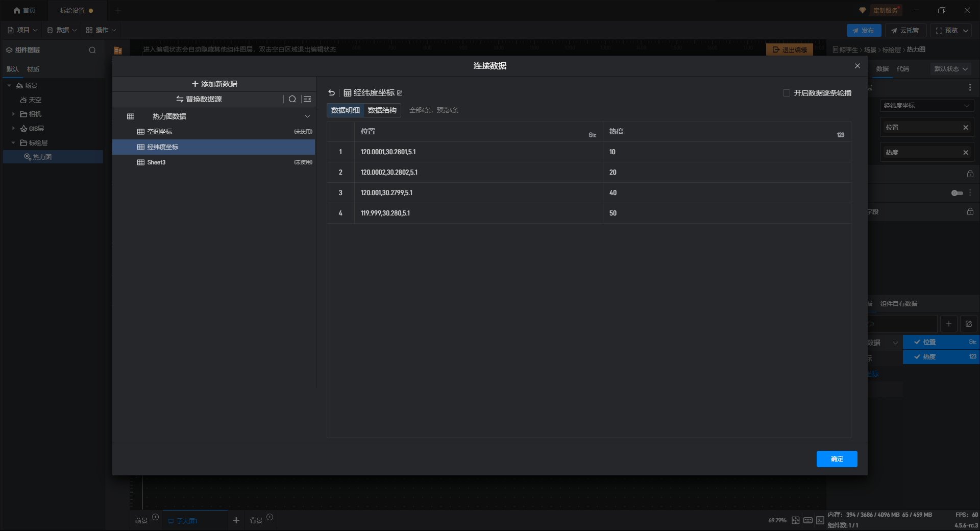
Task: Open the 操作 menu
Action: [101, 30]
